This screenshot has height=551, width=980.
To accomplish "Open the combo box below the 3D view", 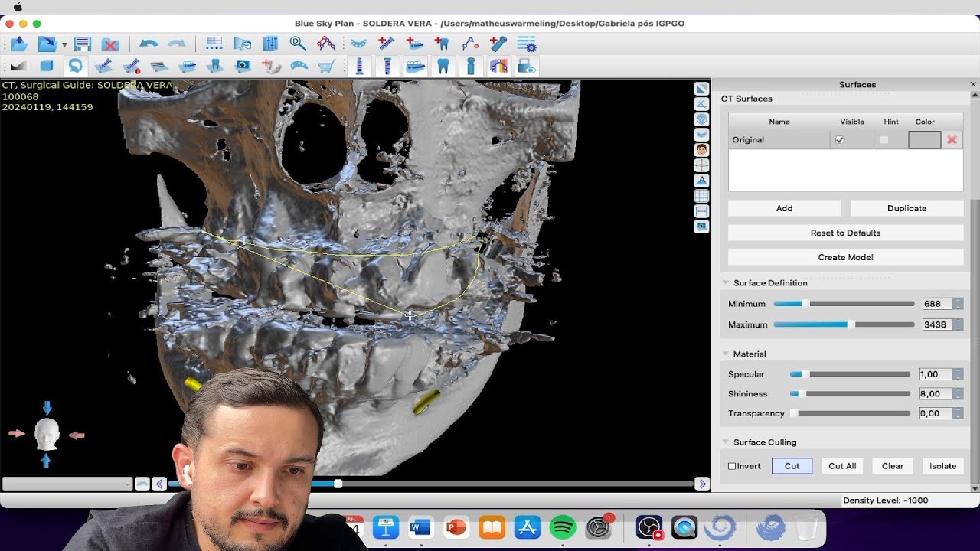I will pyautogui.click(x=67, y=484).
